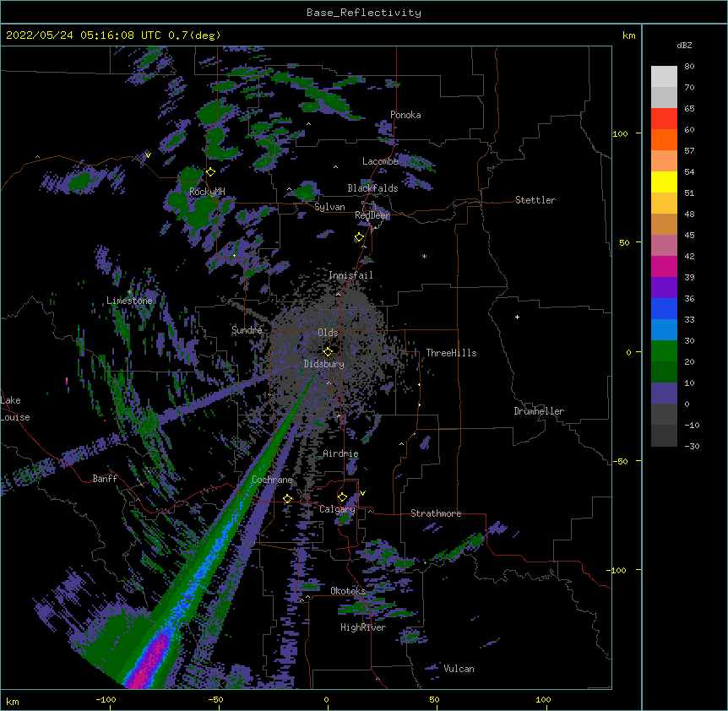The height and width of the screenshot is (711, 728).
Task: Click the Airdrie label
Action: coord(340,453)
